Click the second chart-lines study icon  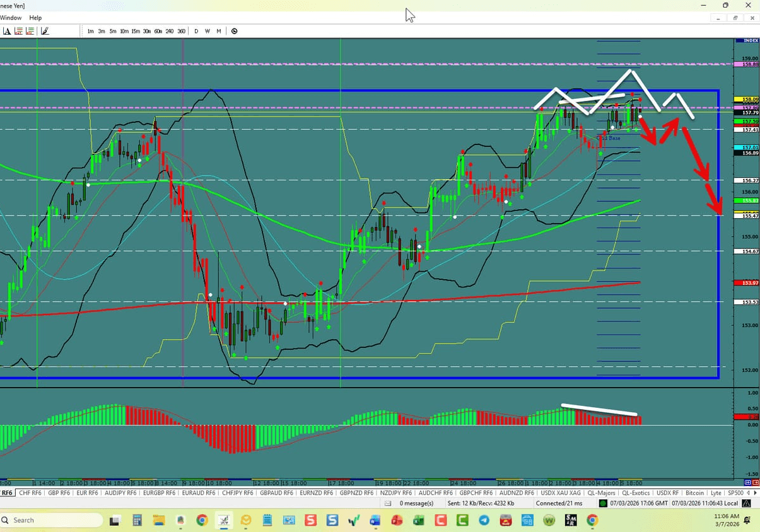coord(30,30)
